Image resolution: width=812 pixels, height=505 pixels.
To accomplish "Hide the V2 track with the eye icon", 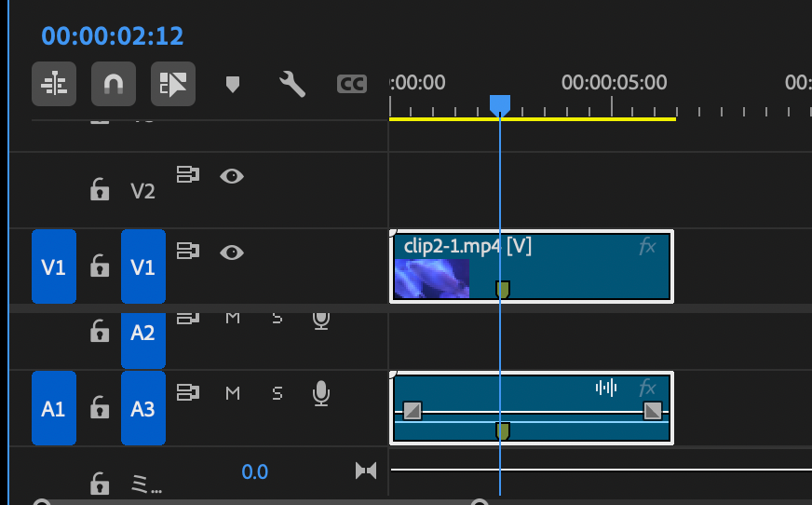I will pyautogui.click(x=232, y=175).
